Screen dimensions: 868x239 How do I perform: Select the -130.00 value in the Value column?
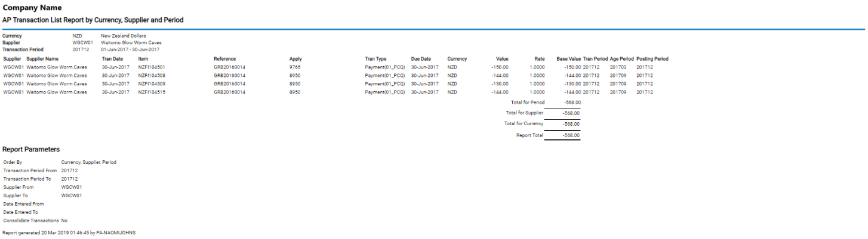(500, 84)
